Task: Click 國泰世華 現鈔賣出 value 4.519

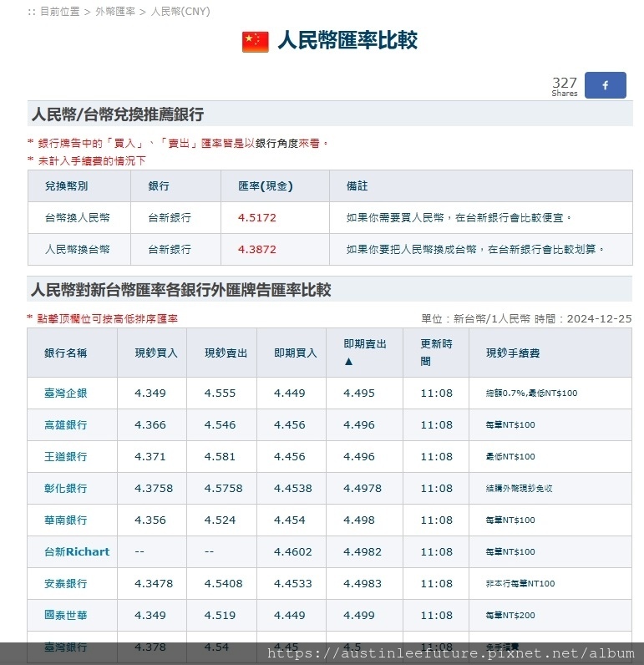Action: 220,616
